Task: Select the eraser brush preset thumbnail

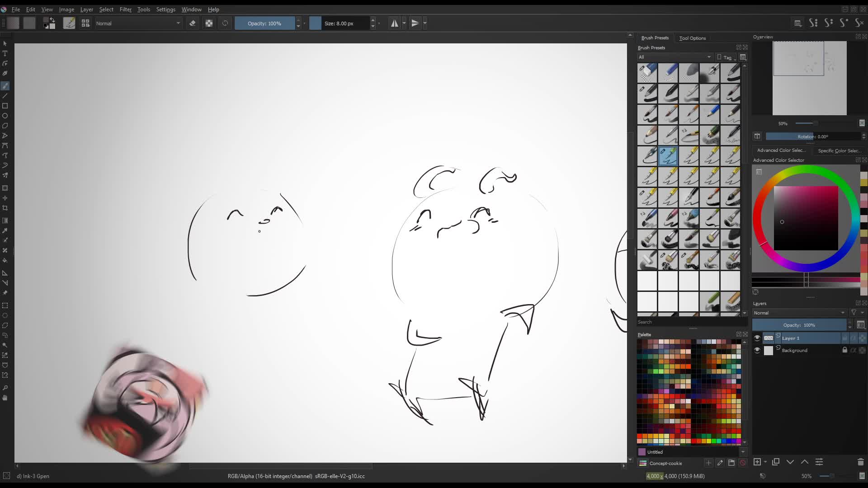Action: coord(647,73)
